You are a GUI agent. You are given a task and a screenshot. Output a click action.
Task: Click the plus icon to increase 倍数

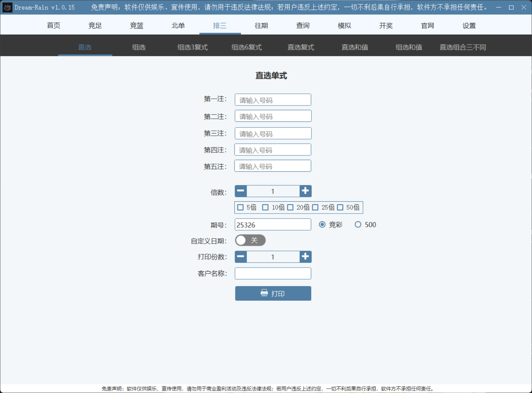point(305,191)
